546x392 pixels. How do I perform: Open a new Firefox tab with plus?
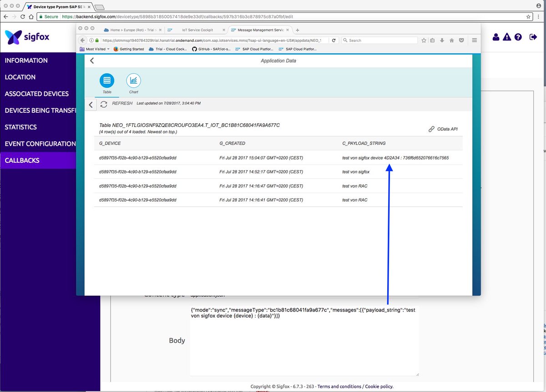point(298,30)
